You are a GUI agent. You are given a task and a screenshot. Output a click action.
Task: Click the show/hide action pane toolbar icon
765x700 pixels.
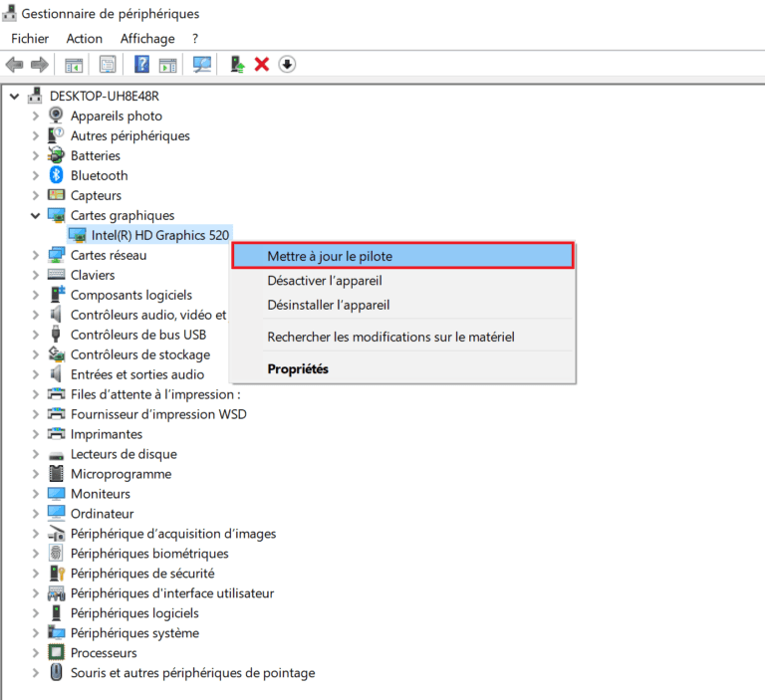click(x=167, y=65)
